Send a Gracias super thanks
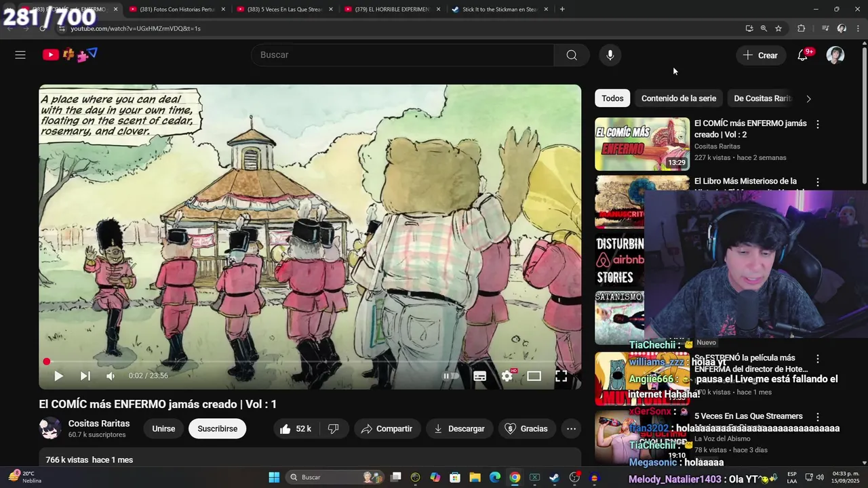Screen dimensions: 868x488 pos(527,428)
